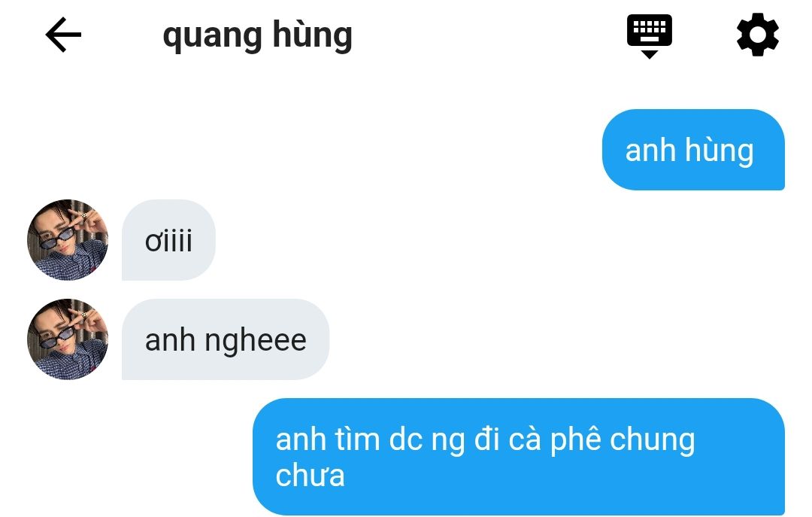
Task: View quang hùng's profile from first avatar
Action: point(68,239)
